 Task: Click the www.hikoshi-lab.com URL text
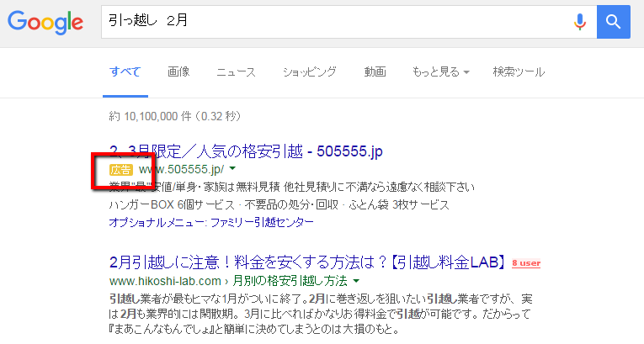pos(165,281)
